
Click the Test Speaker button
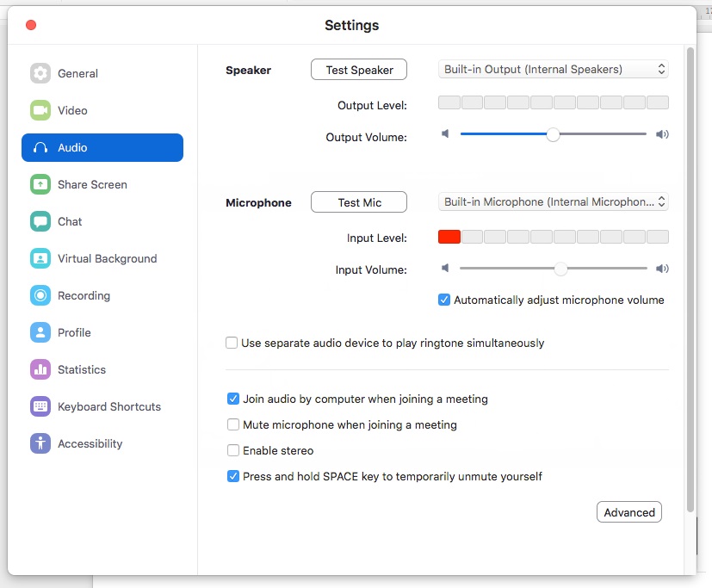click(x=359, y=70)
